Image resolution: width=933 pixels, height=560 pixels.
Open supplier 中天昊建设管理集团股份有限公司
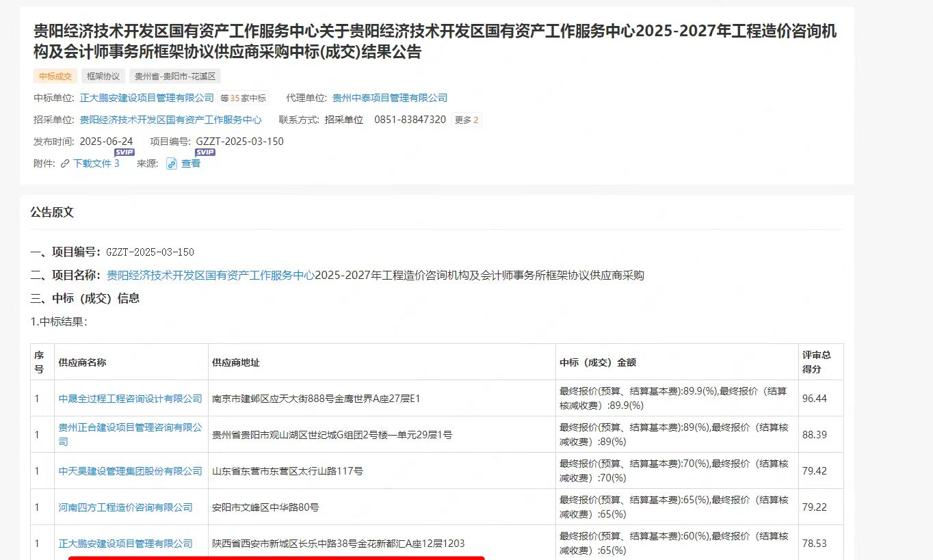[x=130, y=471]
